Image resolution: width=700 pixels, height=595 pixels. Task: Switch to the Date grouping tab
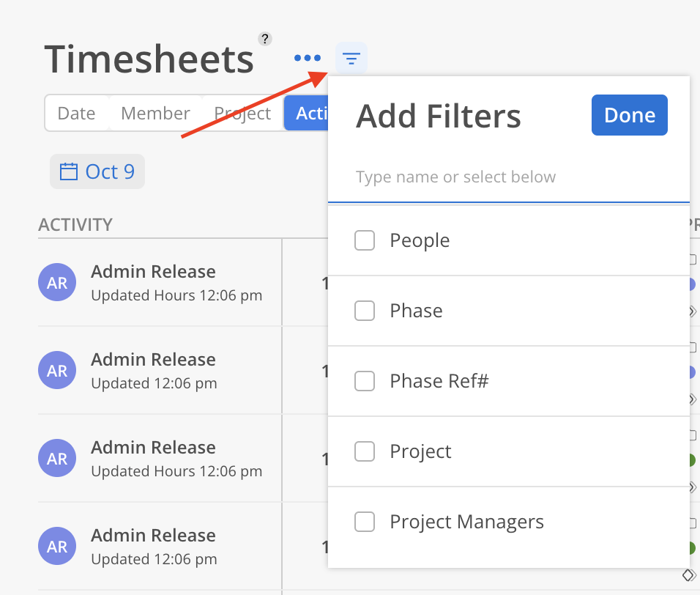(x=77, y=114)
